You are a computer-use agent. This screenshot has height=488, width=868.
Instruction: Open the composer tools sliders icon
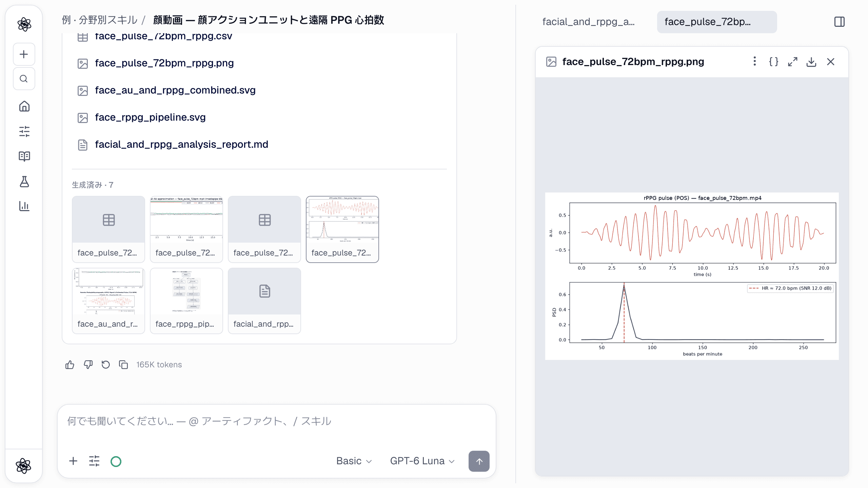tap(94, 461)
